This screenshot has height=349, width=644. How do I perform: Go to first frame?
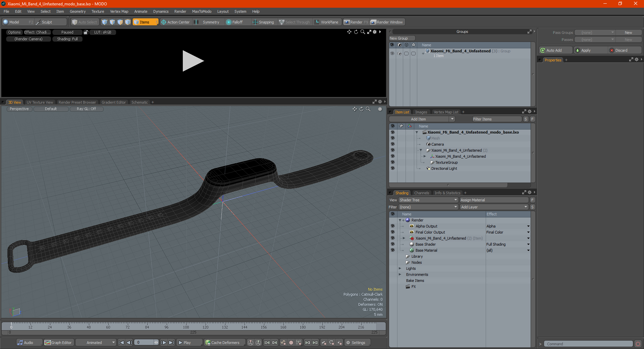(x=121, y=343)
